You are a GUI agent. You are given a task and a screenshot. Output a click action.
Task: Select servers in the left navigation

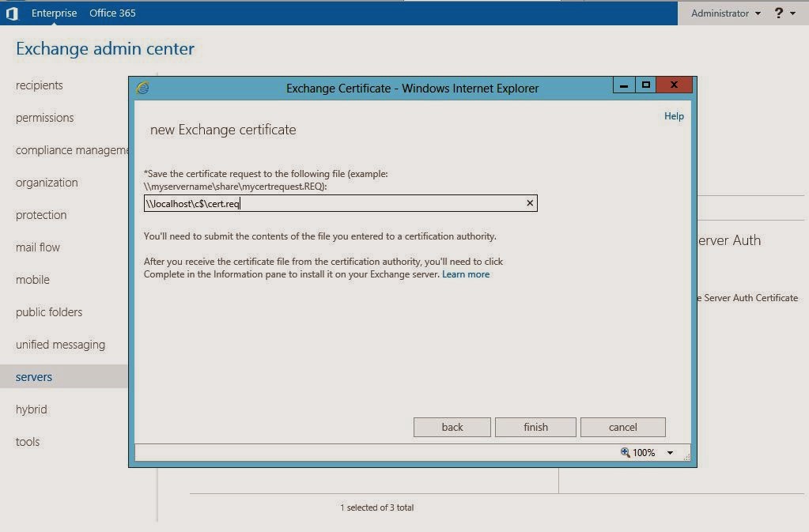[x=34, y=377]
